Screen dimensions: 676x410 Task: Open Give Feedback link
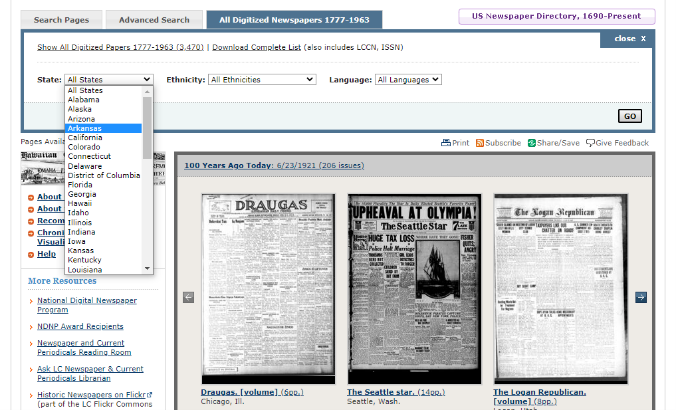(x=622, y=143)
